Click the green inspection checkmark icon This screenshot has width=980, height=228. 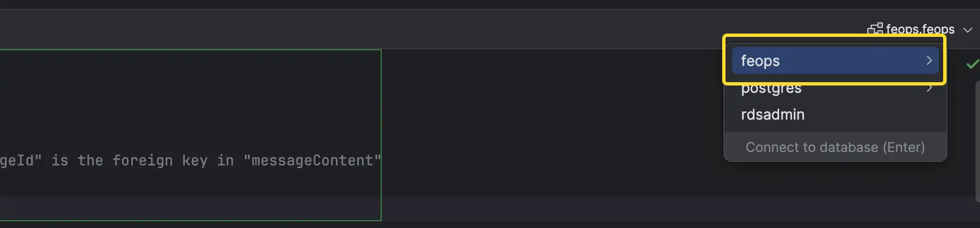click(x=973, y=64)
